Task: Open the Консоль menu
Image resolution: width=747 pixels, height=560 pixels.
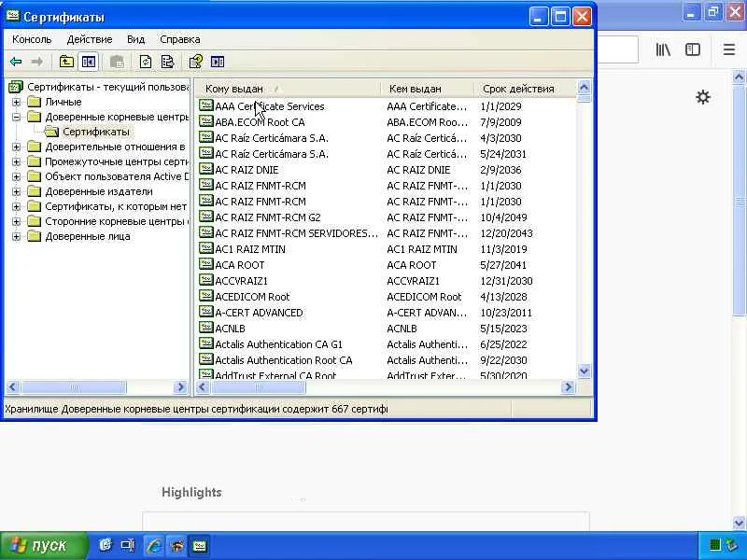Action: [32, 39]
